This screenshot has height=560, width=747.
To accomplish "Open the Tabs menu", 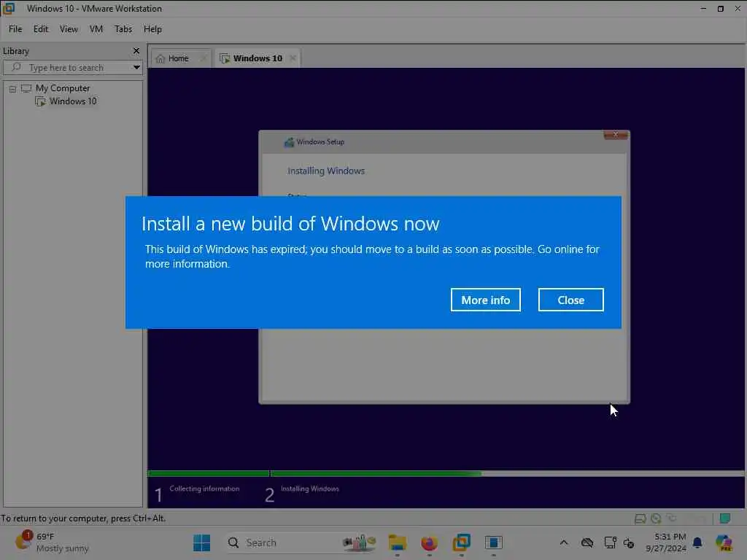I will click(x=123, y=29).
